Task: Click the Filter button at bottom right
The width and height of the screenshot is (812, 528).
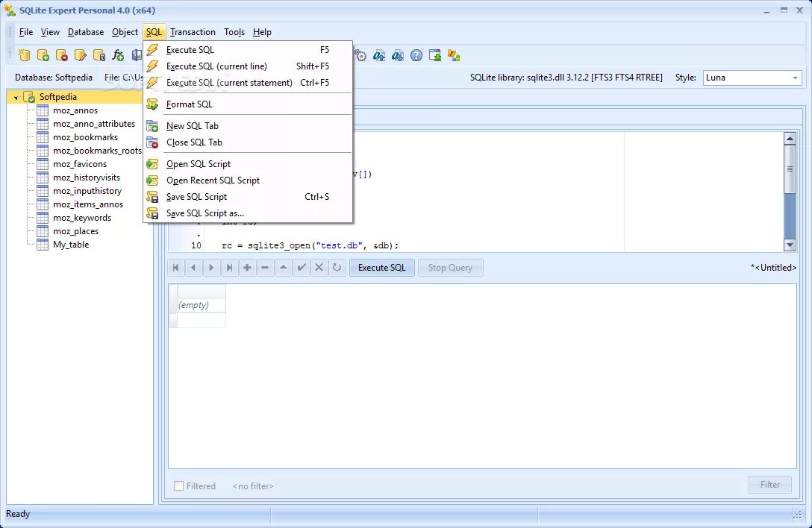Action: pyautogui.click(x=770, y=485)
